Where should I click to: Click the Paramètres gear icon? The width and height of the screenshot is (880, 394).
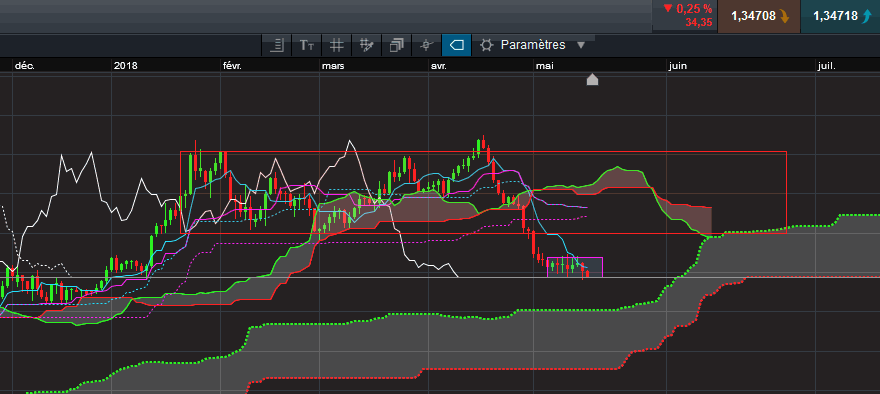pyautogui.click(x=487, y=45)
